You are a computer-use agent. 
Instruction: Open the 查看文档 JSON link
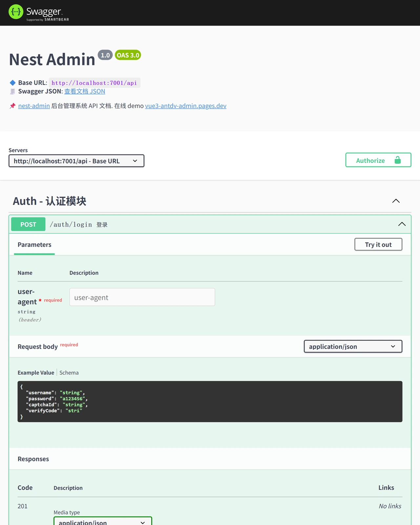coord(85,91)
